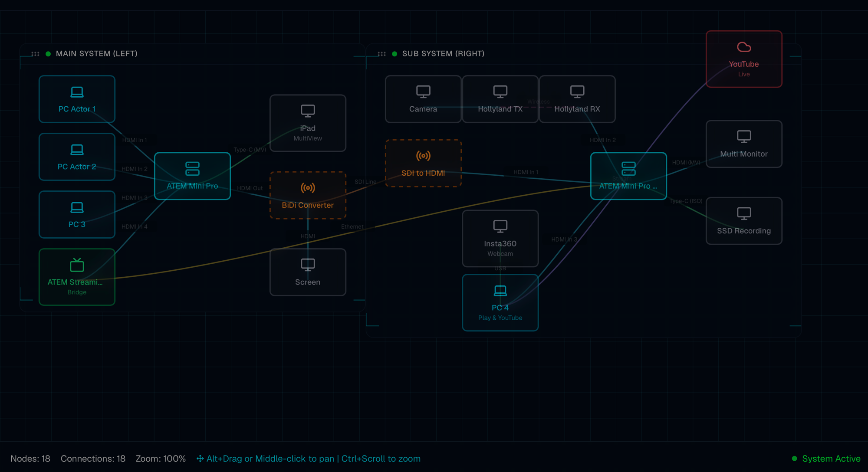868x472 pixels.
Task: Click the System Active status text
Action: [831, 459]
